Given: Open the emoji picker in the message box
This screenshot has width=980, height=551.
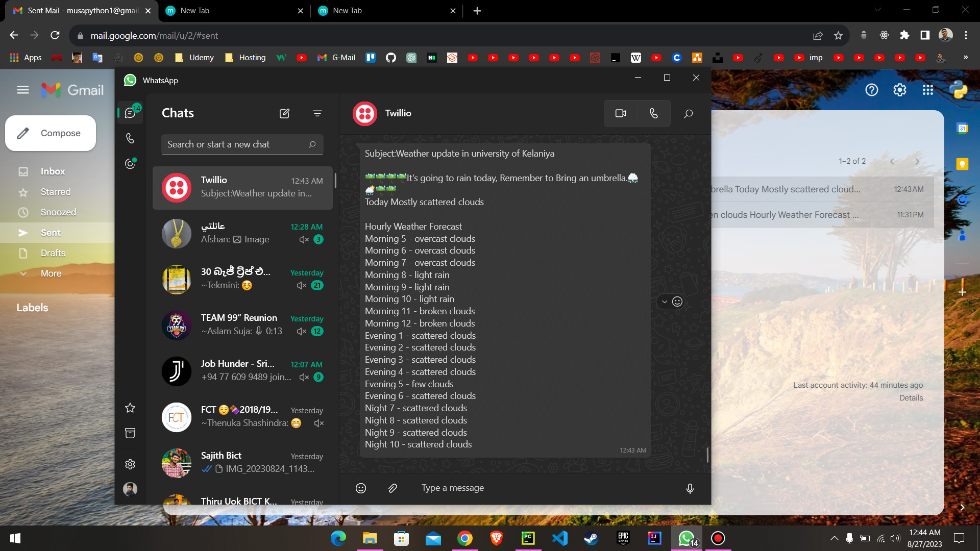Looking at the screenshot, I should 360,488.
